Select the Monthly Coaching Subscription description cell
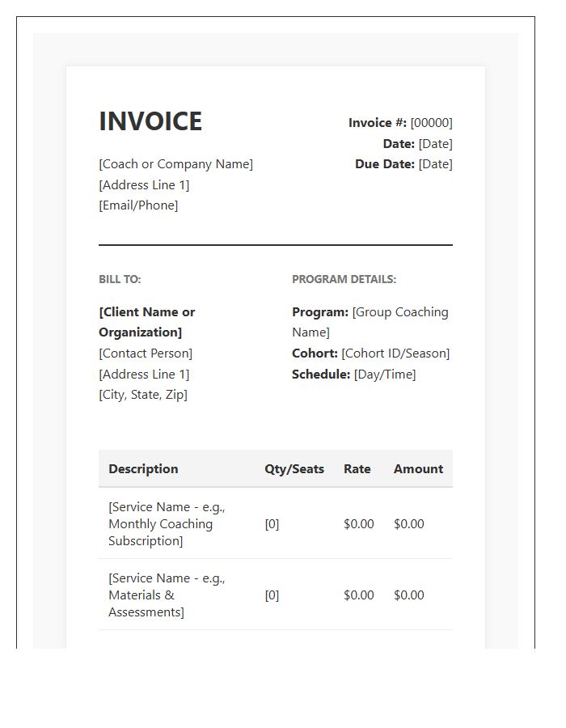The image size is (566, 728). click(x=167, y=523)
